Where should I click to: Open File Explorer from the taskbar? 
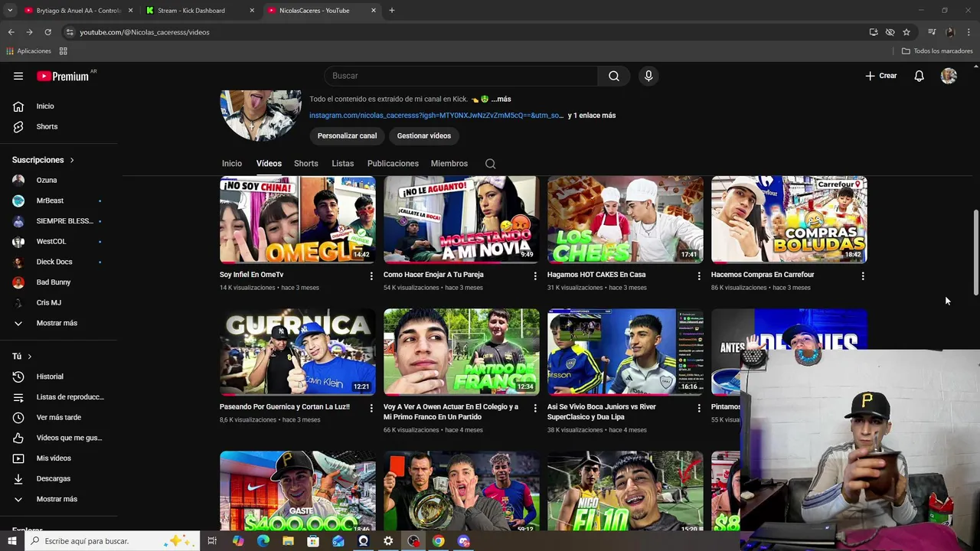(x=288, y=541)
